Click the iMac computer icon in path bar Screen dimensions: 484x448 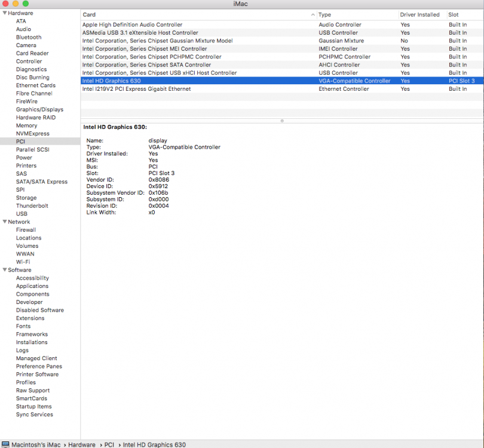coord(5,444)
